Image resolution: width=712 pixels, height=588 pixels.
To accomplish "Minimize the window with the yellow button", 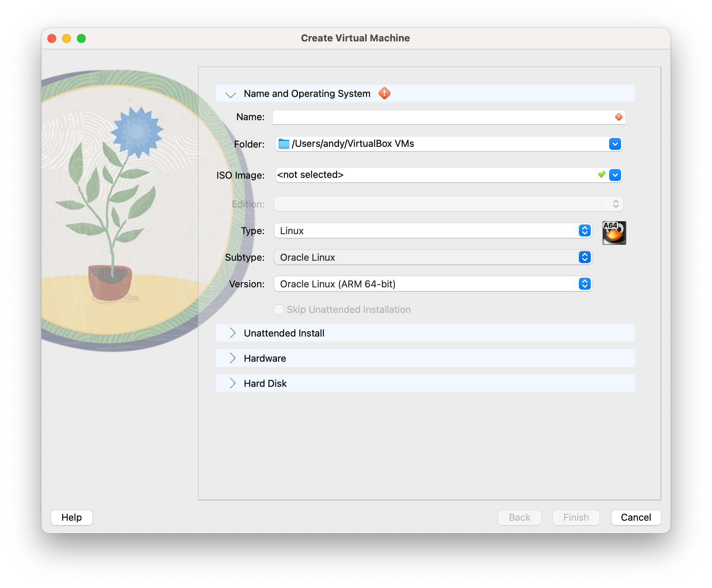I will tap(67, 38).
